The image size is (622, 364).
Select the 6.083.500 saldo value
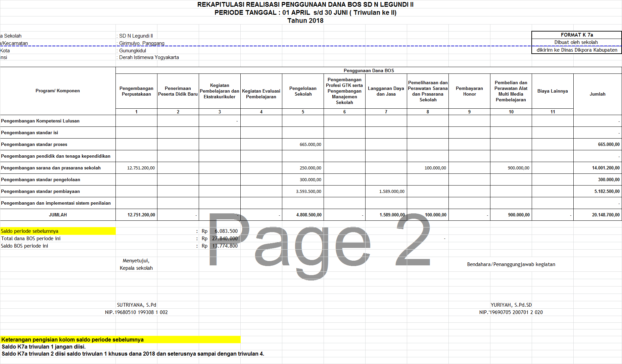point(226,231)
